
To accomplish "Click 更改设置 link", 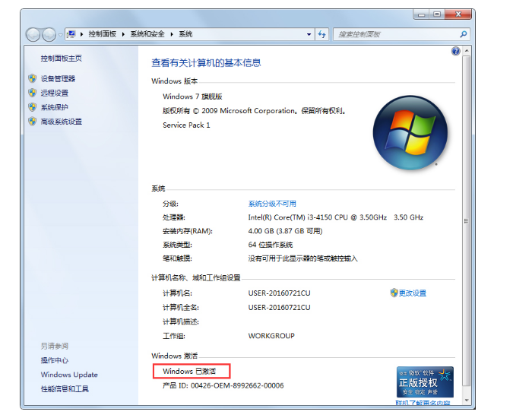I will point(413,293).
